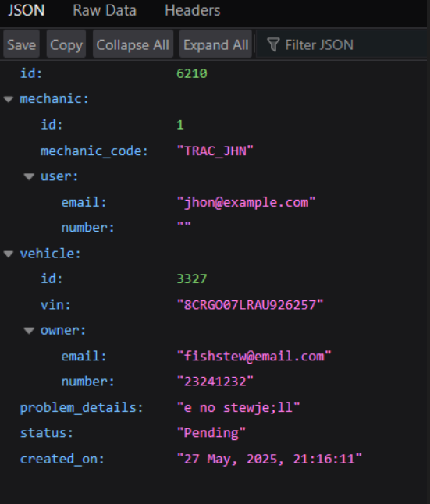This screenshot has width=430, height=504.
Task: Collapse the mechanic node arrow
Action: point(9,99)
